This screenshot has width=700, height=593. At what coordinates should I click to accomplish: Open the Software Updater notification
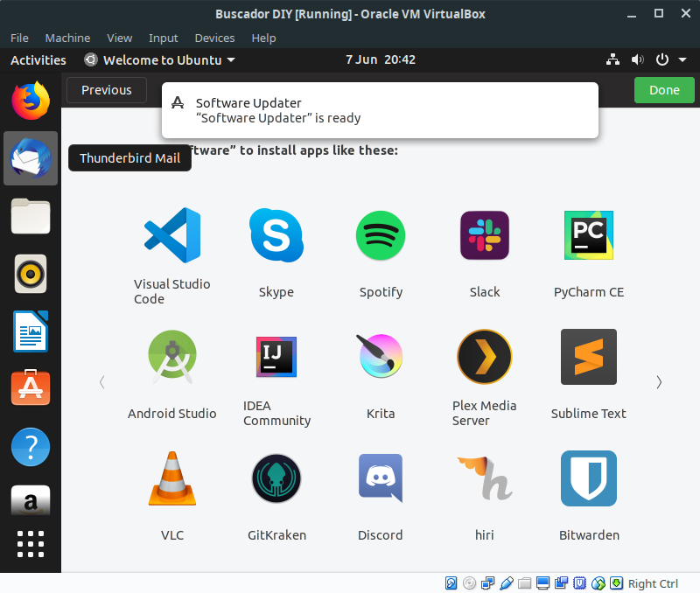(380, 110)
